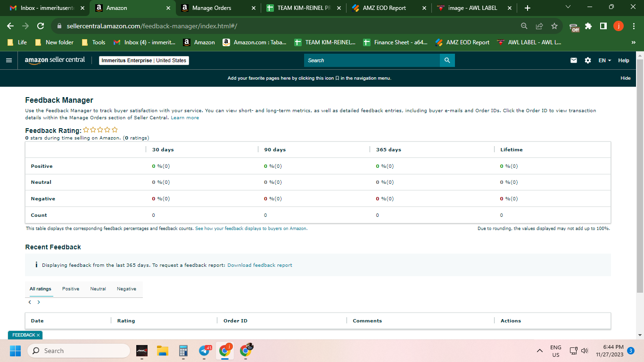Close the Manage Orders browser tab
The image size is (644, 362).
(253, 8)
